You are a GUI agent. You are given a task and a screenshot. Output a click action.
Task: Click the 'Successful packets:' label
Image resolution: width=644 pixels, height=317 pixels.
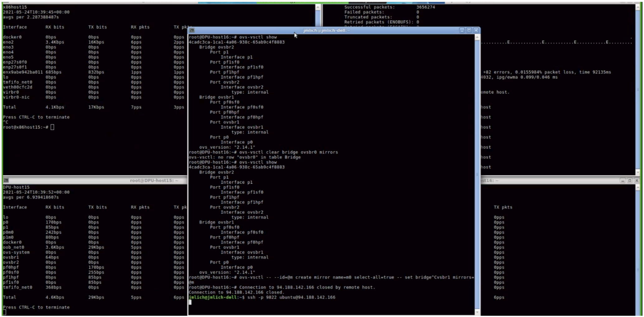click(x=369, y=7)
